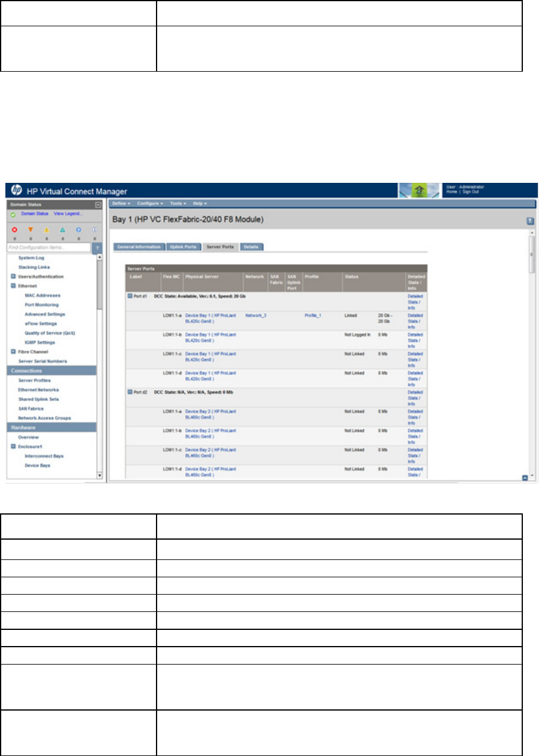This screenshot has height=756, width=539.
Task: Click the teal warning triangle icon
Action: tap(63, 229)
